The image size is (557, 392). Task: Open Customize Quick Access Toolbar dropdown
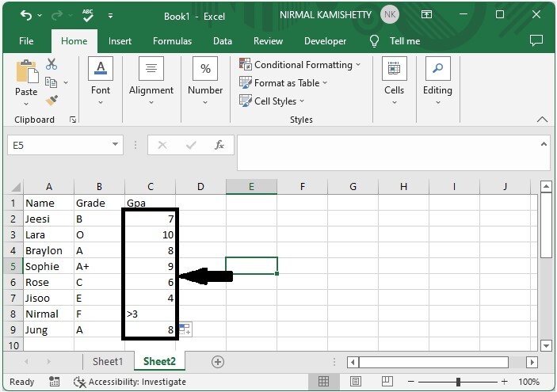(110, 16)
